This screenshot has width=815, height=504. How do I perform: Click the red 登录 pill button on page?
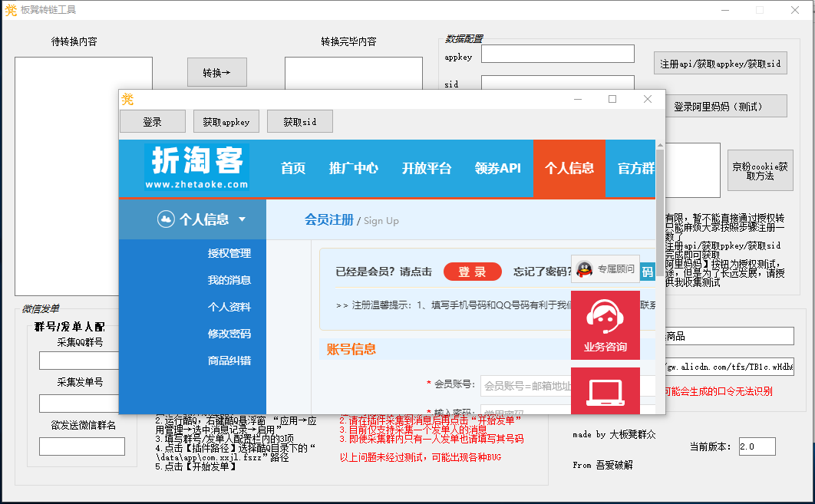tap(473, 272)
